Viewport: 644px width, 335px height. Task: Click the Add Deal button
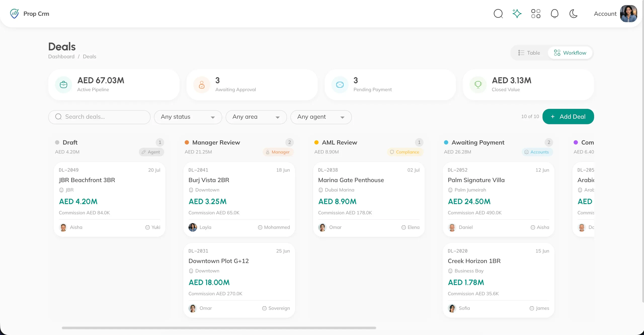click(x=568, y=117)
